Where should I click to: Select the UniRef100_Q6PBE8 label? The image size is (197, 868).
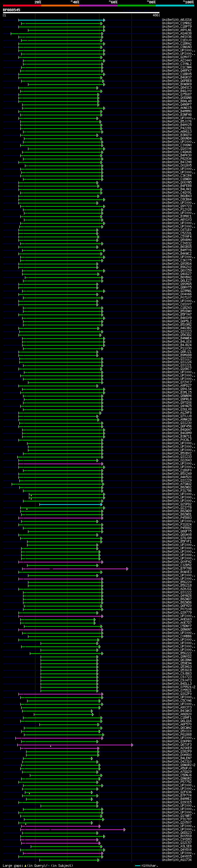(x=176, y=81)
